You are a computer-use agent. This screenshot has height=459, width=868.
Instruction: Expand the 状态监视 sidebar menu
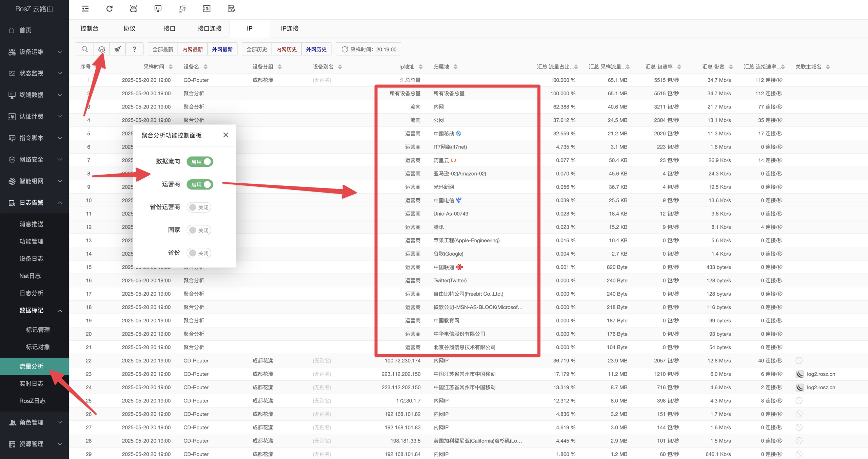(x=34, y=73)
